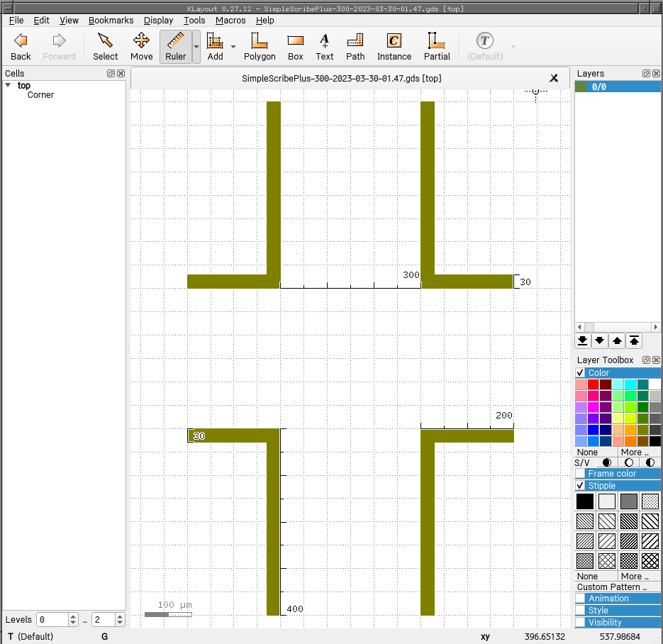The image size is (663, 644).
Task: Click the Move tool
Action: coord(141,47)
